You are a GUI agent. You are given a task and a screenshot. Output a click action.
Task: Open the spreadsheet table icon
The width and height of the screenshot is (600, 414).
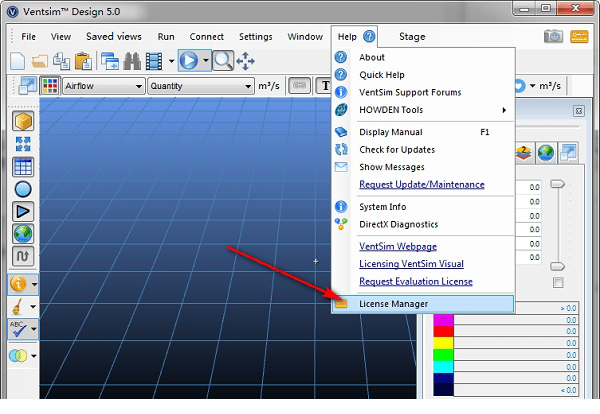click(23, 167)
